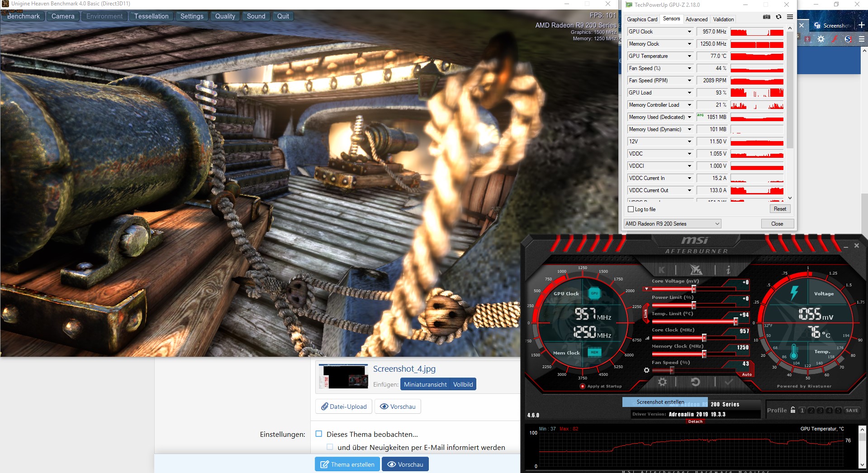Adjust the Temp. Limit slider handle

[x=736, y=322]
